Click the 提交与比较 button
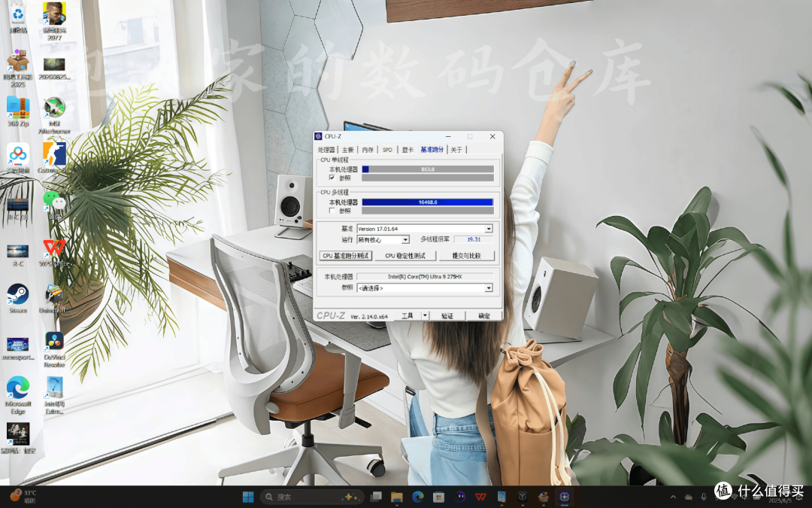This screenshot has height=508, width=812. coord(467,256)
